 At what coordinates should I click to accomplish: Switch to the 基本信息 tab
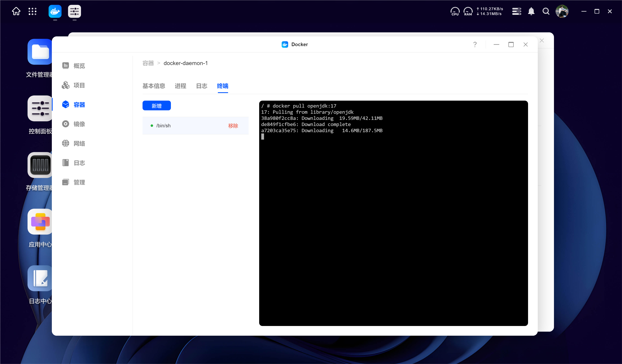tap(154, 86)
